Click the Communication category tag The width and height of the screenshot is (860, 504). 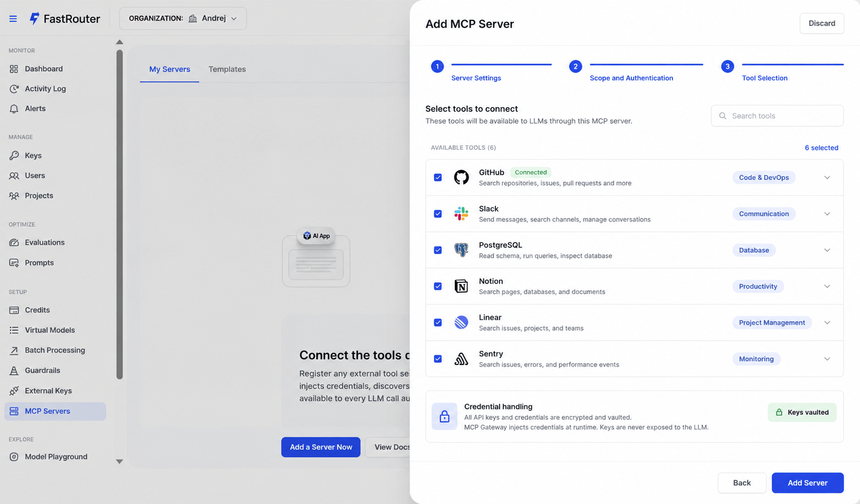764,214
